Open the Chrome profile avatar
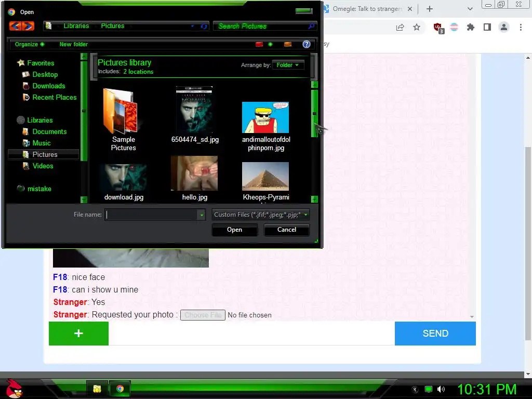Image resolution: width=532 pixels, height=399 pixels. coord(504,27)
